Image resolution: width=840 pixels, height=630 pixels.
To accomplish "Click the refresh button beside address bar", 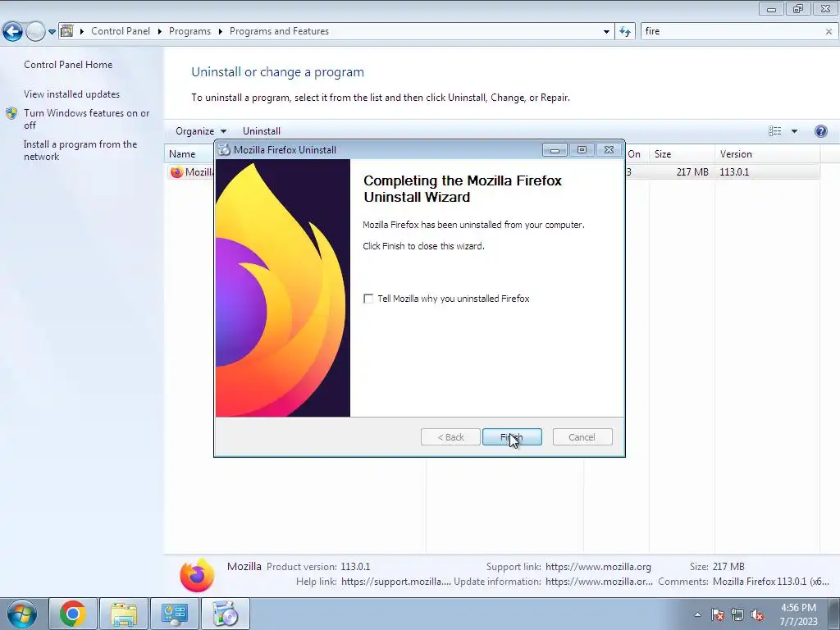I will [625, 32].
